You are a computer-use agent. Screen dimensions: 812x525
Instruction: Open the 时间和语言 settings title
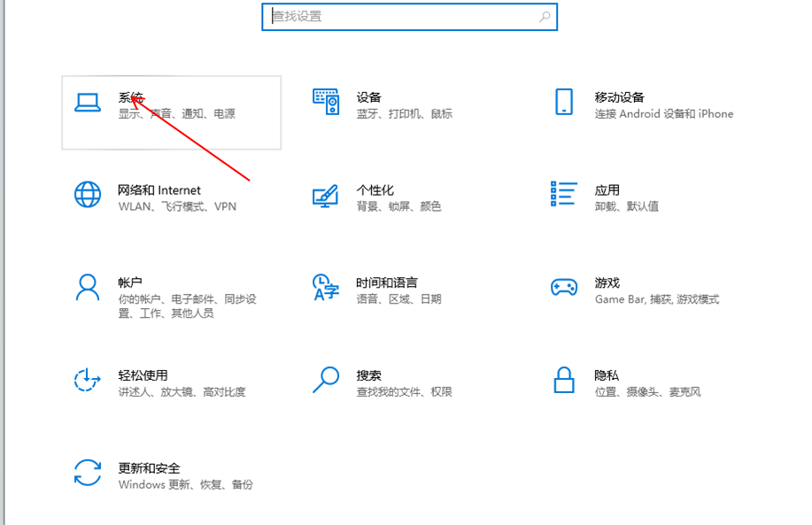[387, 282]
